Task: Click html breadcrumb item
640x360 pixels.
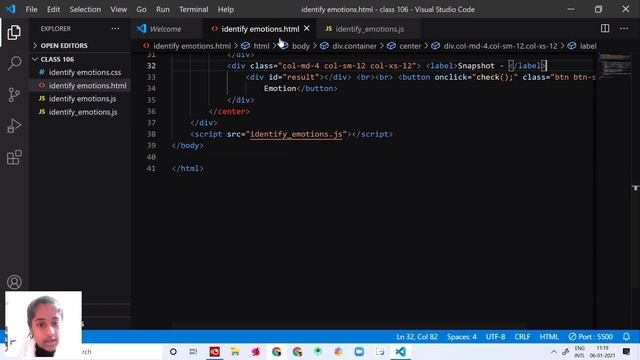Action: pyautogui.click(x=261, y=46)
